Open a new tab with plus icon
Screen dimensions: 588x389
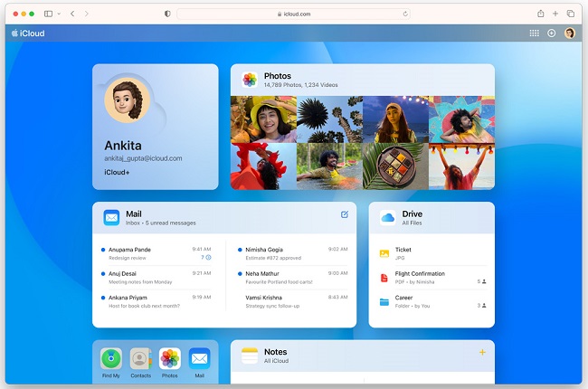[x=555, y=14]
